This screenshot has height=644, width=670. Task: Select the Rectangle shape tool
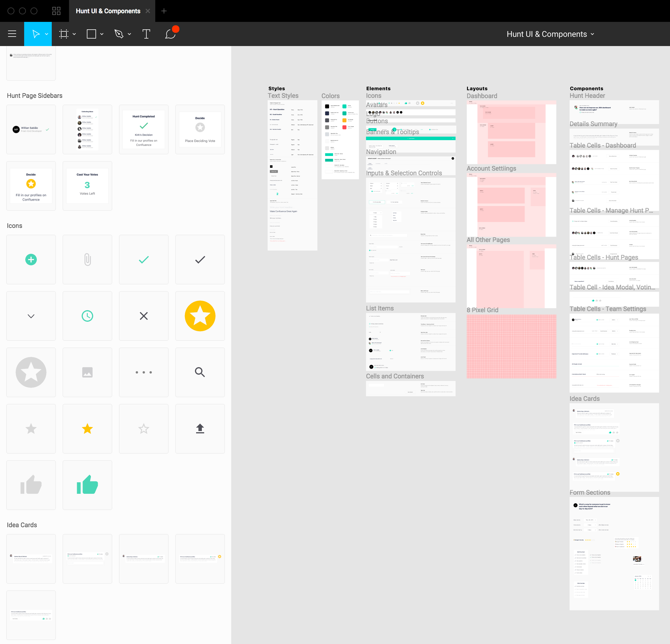coord(91,34)
